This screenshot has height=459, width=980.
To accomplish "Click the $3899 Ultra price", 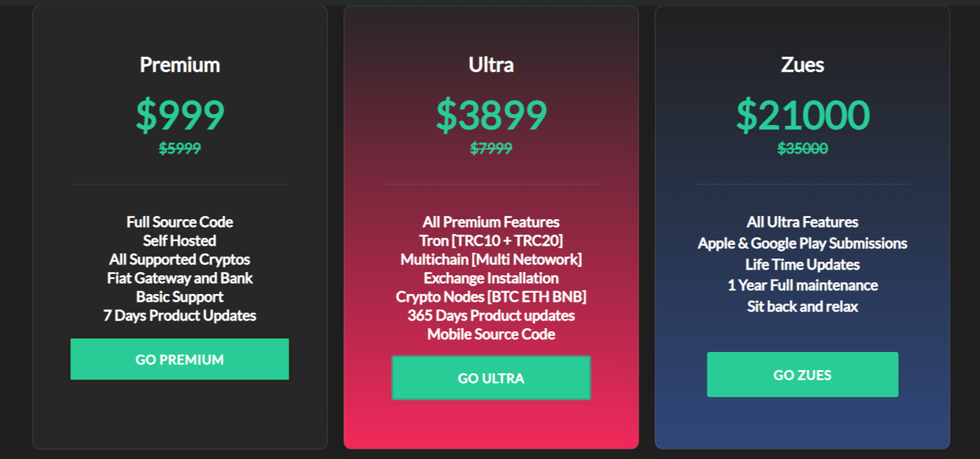I will 491,115.
